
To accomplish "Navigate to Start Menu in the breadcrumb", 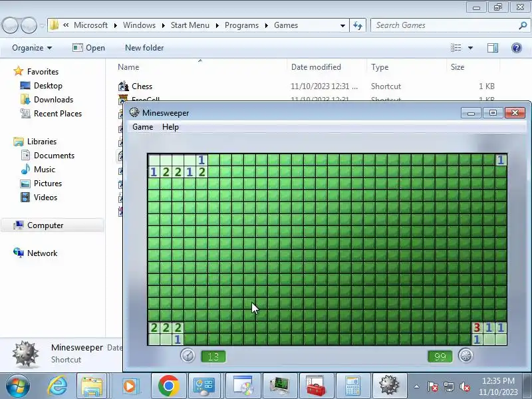I will click(x=190, y=25).
